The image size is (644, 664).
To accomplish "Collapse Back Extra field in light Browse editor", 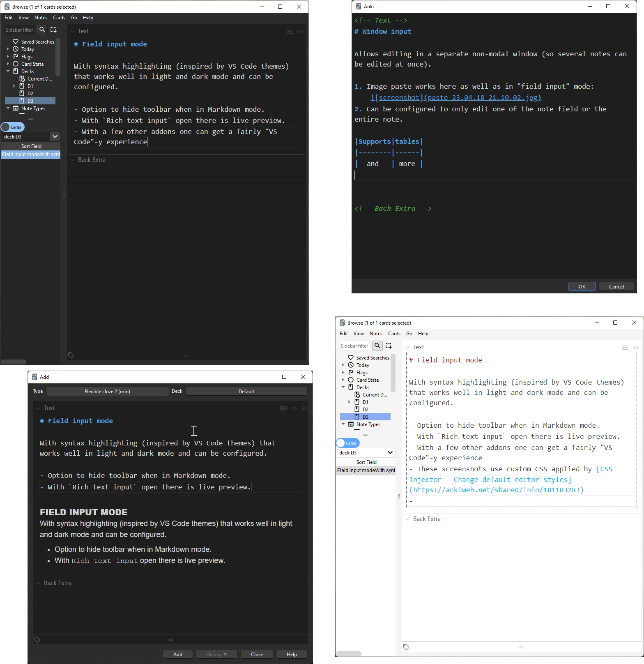I will coord(407,519).
